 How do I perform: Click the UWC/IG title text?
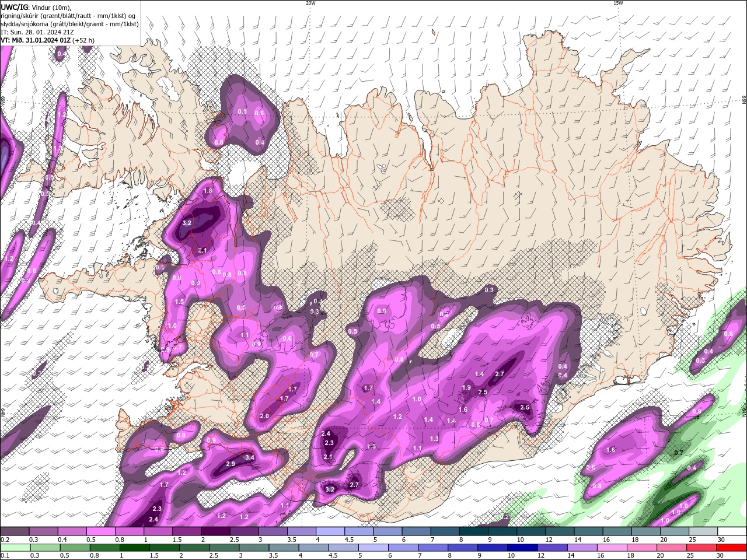14,6
